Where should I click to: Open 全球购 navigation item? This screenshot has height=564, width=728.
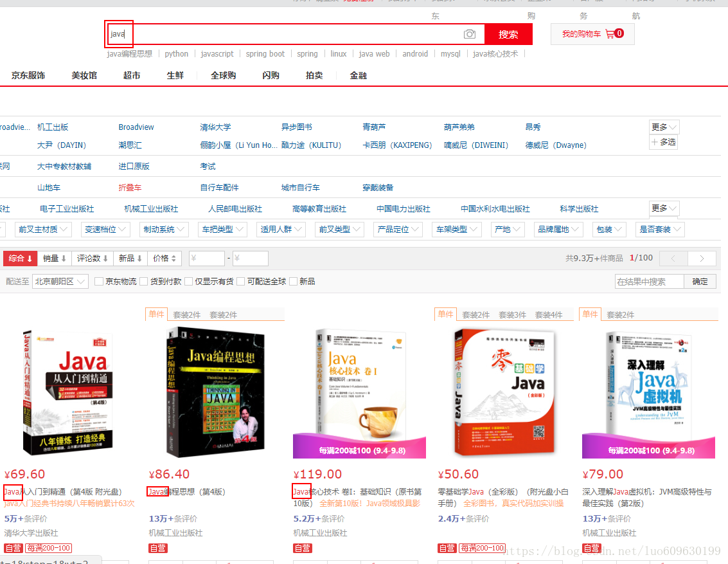(224, 75)
